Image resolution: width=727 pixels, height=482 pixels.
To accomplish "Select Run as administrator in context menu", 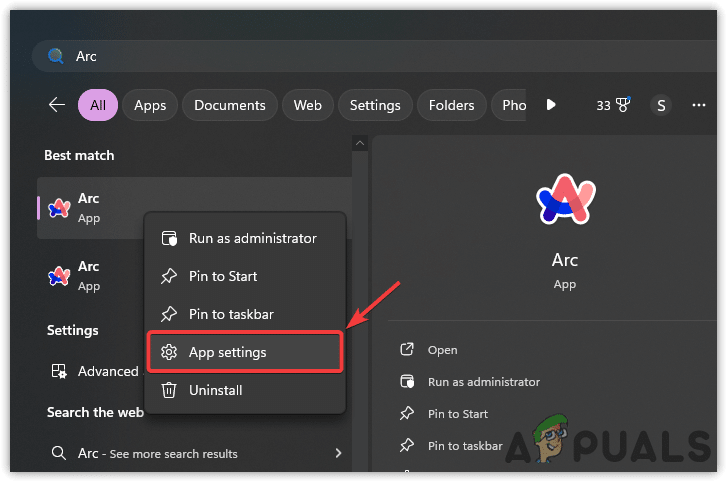I will pos(252,239).
